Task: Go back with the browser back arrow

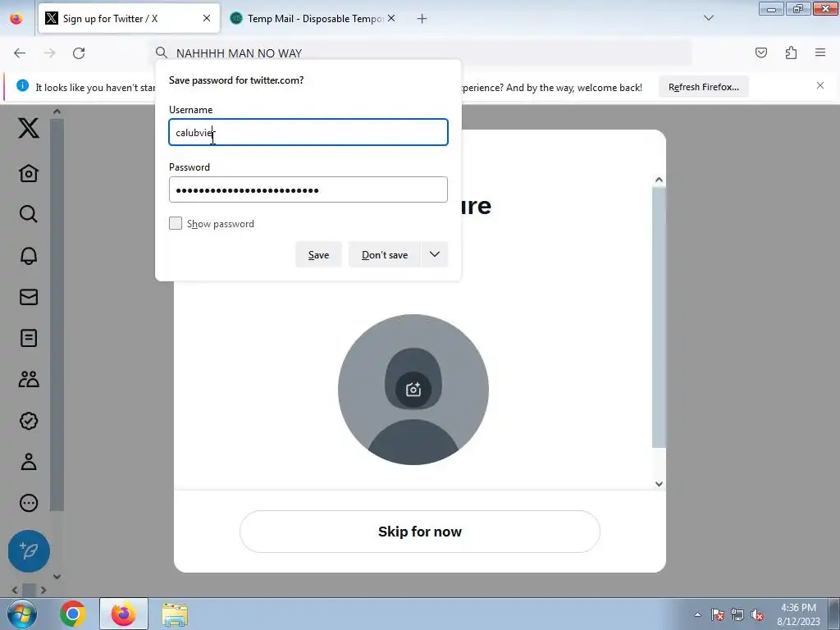Action: [x=20, y=53]
